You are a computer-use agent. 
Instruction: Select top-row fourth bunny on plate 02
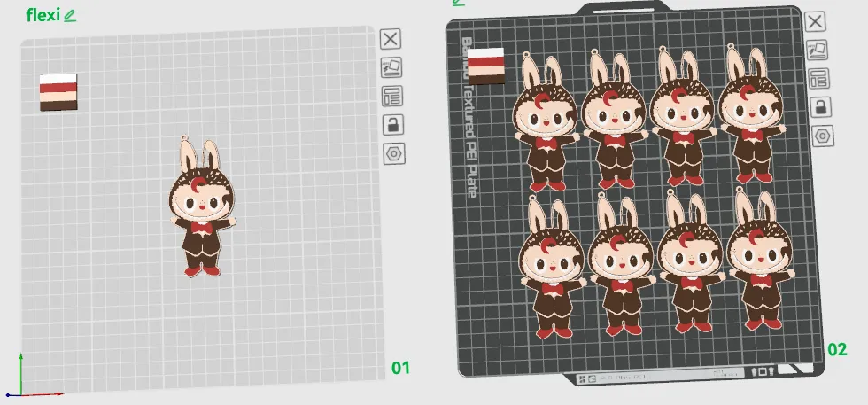tap(752, 113)
